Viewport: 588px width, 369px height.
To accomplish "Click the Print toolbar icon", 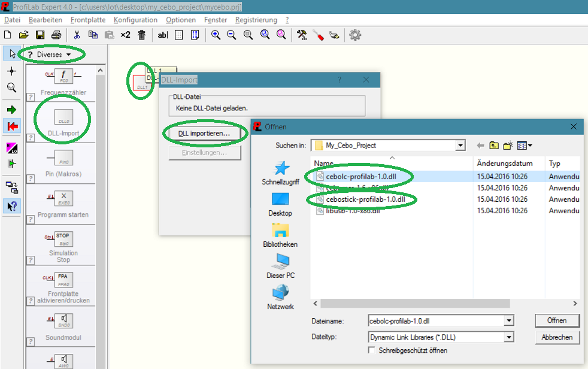I will pyautogui.click(x=56, y=35).
